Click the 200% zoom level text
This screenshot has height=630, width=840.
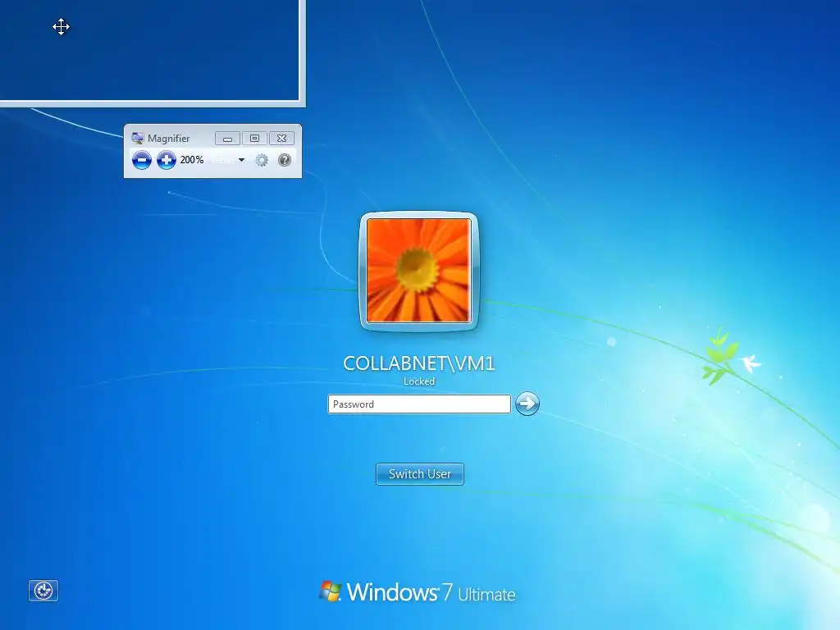coord(192,160)
